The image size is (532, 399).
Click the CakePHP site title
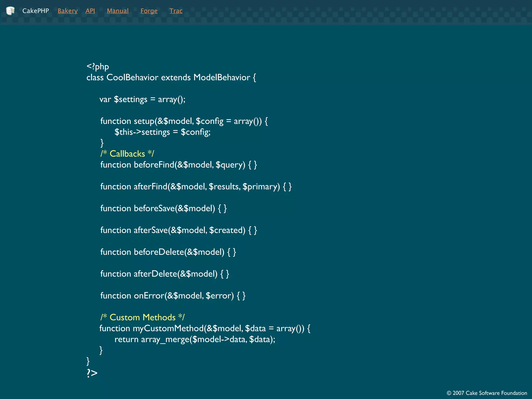pyautogui.click(x=36, y=11)
